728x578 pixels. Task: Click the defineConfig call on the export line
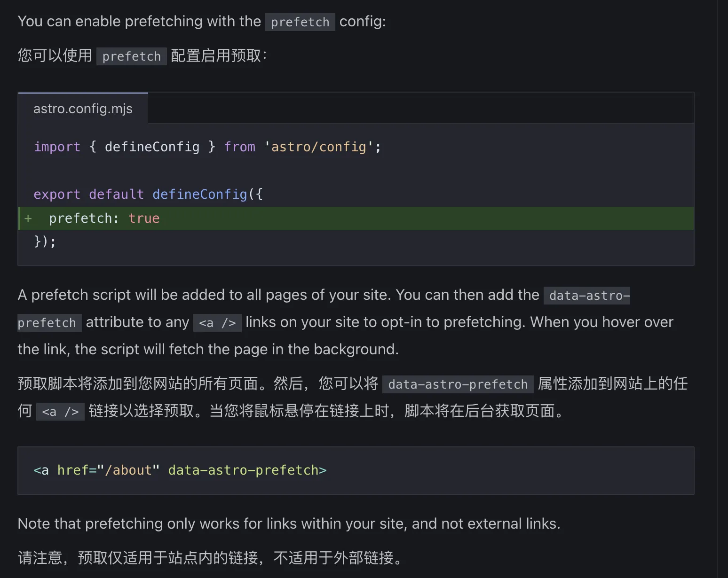tap(199, 195)
